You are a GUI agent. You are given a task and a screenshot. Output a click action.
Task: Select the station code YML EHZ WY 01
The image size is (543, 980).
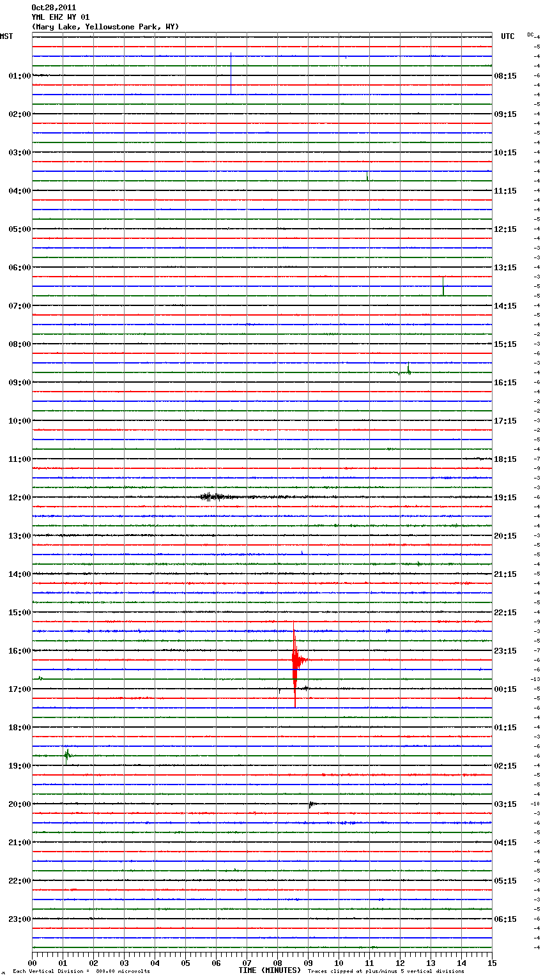pos(61,17)
